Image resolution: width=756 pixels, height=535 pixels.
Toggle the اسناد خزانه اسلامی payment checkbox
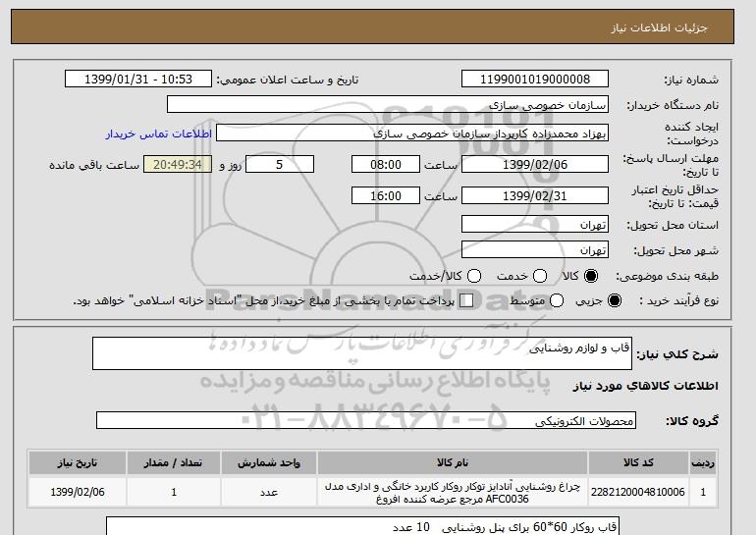(x=466, y=300)
